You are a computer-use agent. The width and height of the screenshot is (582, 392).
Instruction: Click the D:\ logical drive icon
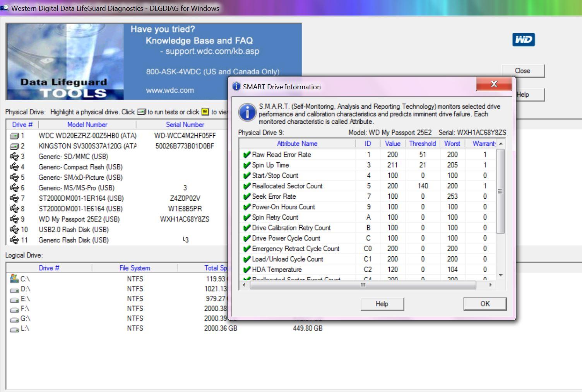pyautogui.click(x=14, y=290)
